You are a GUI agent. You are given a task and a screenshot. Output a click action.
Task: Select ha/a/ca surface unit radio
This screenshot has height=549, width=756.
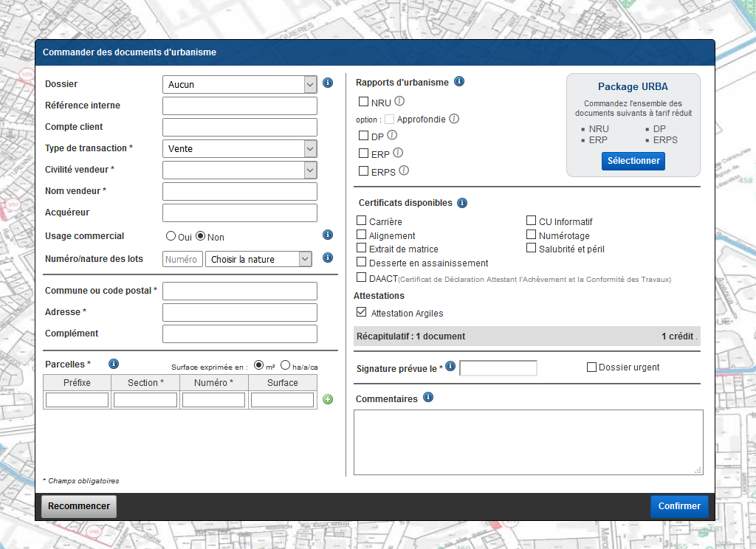(x=286, y=365)
